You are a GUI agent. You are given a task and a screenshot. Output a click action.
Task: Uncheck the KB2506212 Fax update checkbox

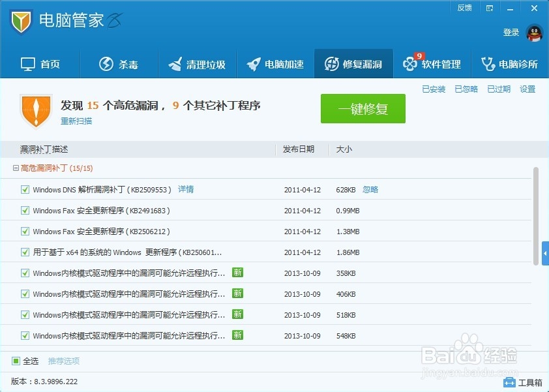coord(25,231)
